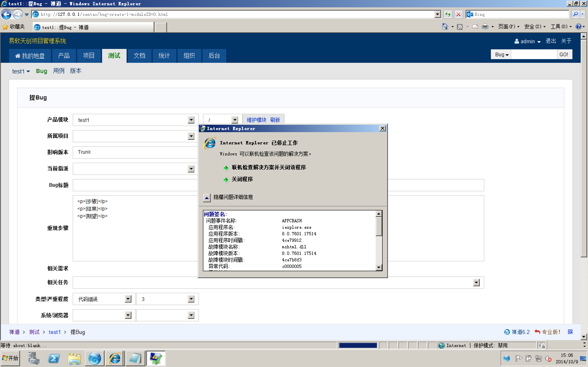This screenshot has width=588, height=367.
Task: Collapse the problem details section
Action: coord(207,198)
